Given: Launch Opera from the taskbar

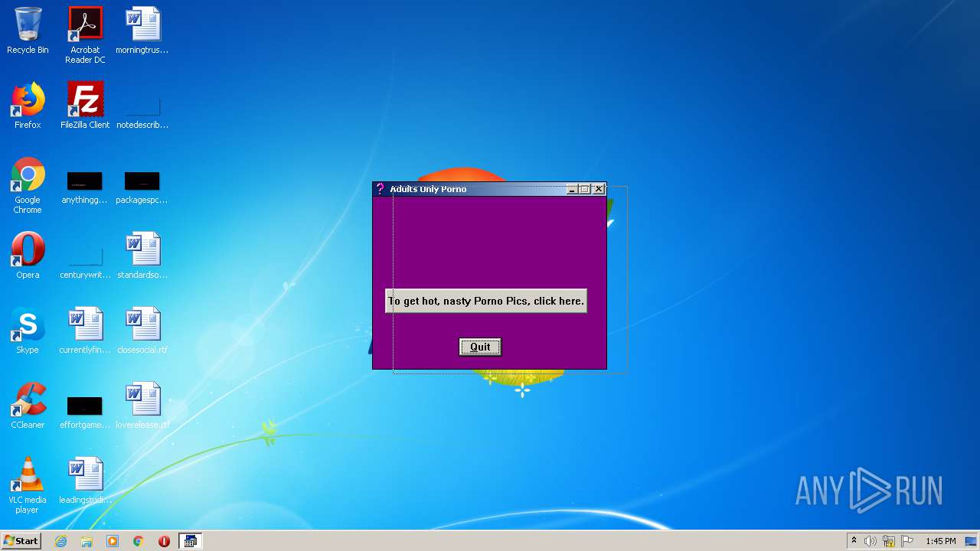Looking at the screenshot, I should point(164,541).
